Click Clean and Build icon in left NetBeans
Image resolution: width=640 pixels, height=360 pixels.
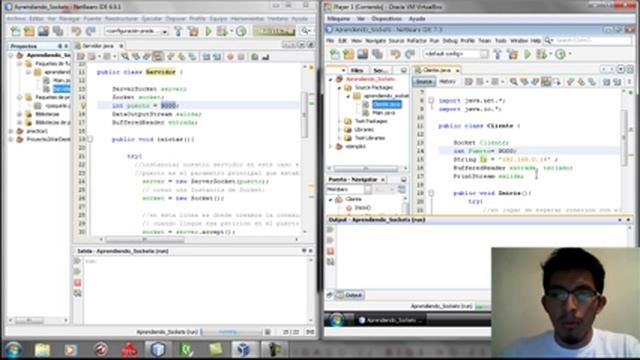pyautogui.click(x=193, y=31)
